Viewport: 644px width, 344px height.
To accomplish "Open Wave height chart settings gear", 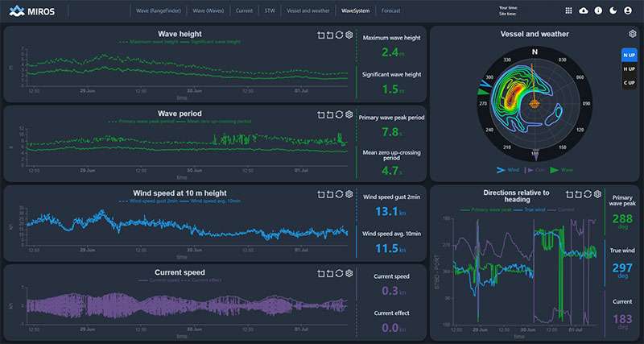I will click(x=349, y=35).
